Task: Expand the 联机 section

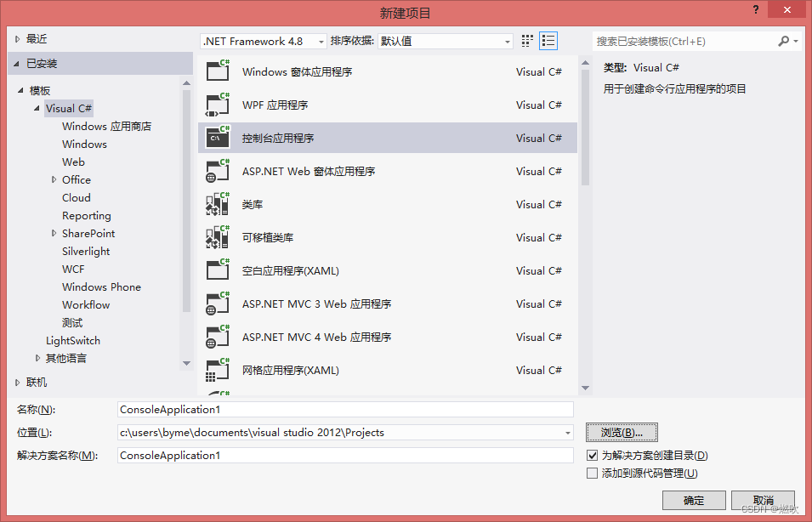Action: click(x=18, y=383)
